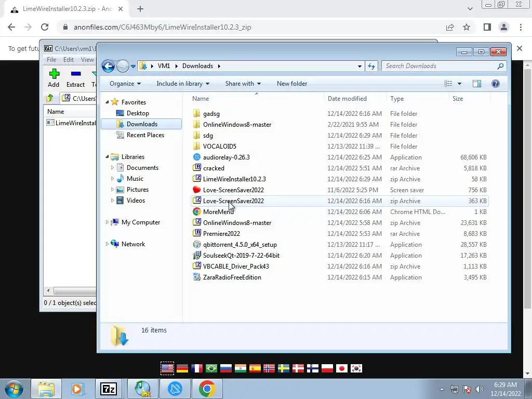Open the view options dropdown arrow

click(459, 84)
